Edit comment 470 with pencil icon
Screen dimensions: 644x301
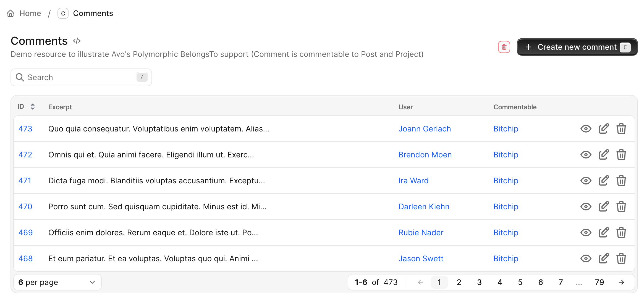(x=604, y=207)
